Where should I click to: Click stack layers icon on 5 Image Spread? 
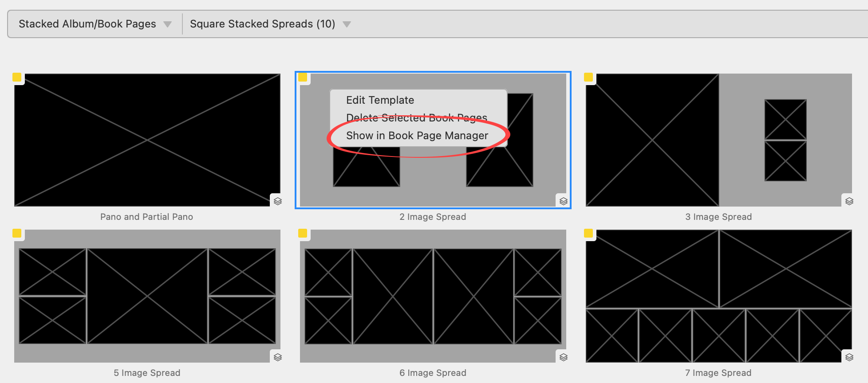pyautogui.click(x=278, y=357)
